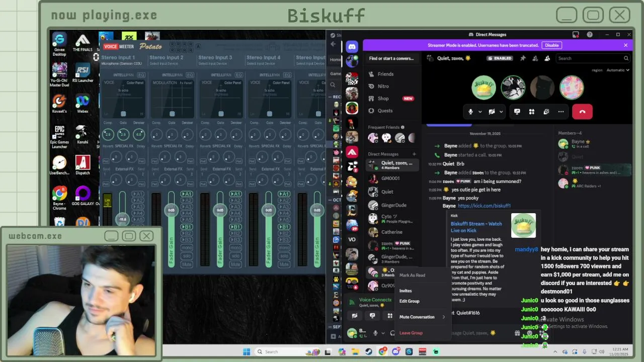The width and height of the screenshot is (644, 362).
Task: Choose Invites in context menu
Action: point(406,291)
